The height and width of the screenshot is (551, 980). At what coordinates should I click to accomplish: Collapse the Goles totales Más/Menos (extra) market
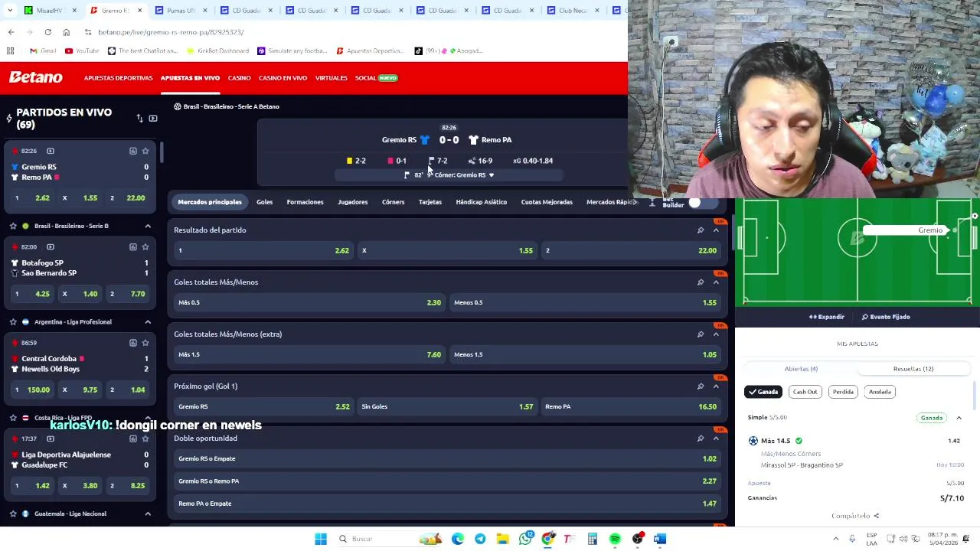tap(716, 334)
